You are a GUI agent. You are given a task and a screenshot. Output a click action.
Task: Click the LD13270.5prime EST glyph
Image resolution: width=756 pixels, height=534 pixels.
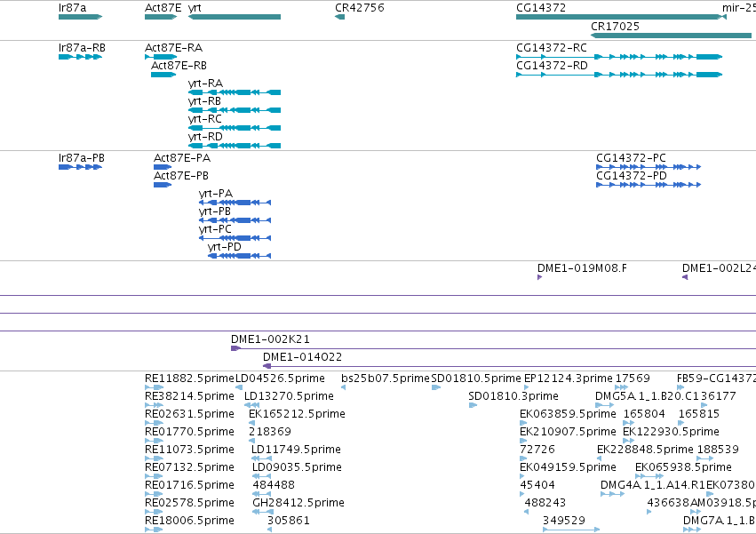252,405
